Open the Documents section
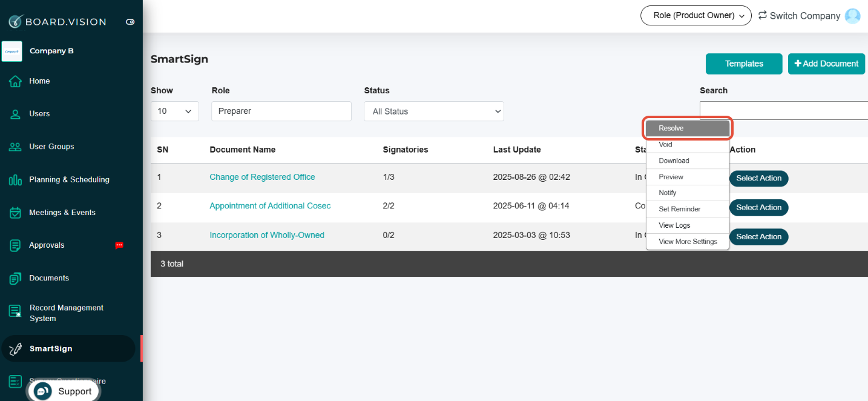Viewport: 868px width, 401px height. [49, 278]
